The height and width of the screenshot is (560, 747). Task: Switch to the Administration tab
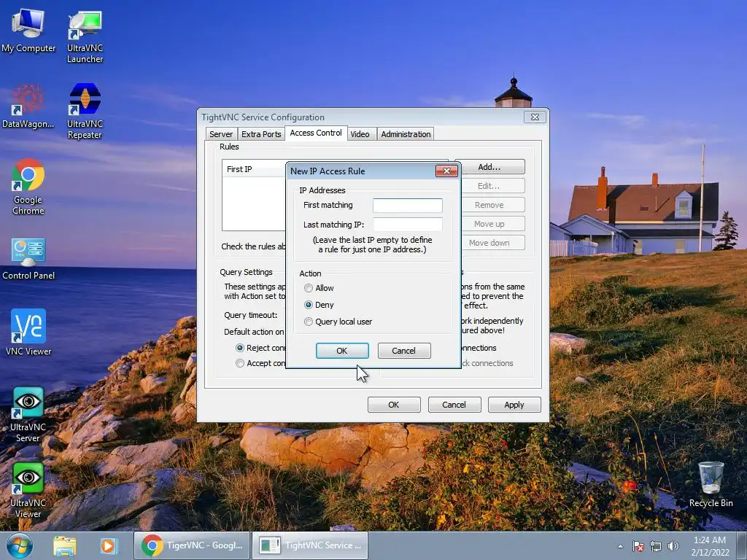pyautogui.click(x=406, y=134)
